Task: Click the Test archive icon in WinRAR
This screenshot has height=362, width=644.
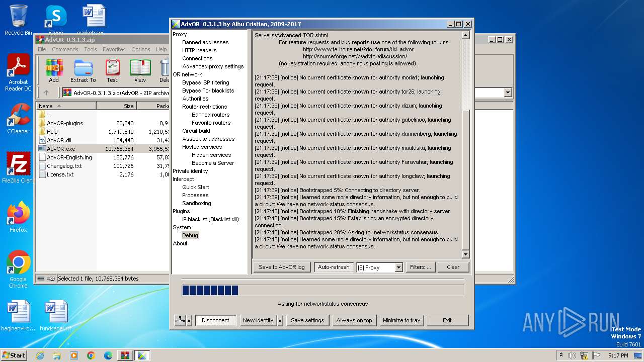Action: point(112,71)
